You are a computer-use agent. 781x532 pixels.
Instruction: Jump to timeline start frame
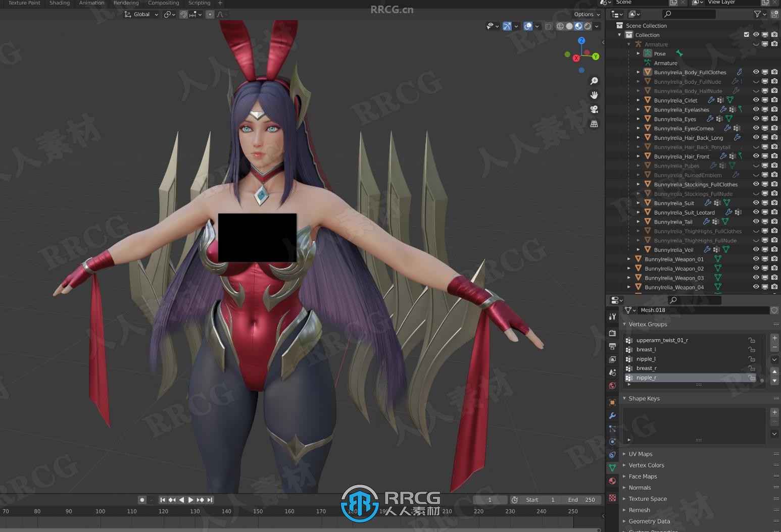[x=162, y=500]
